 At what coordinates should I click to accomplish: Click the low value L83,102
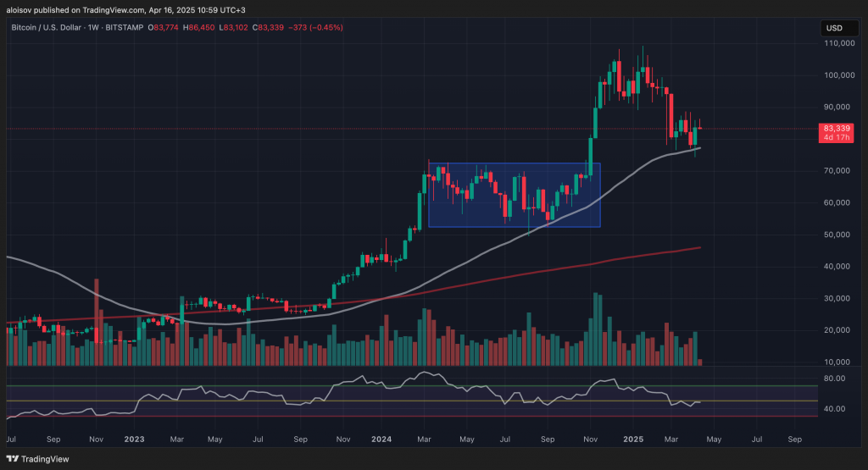234,27
